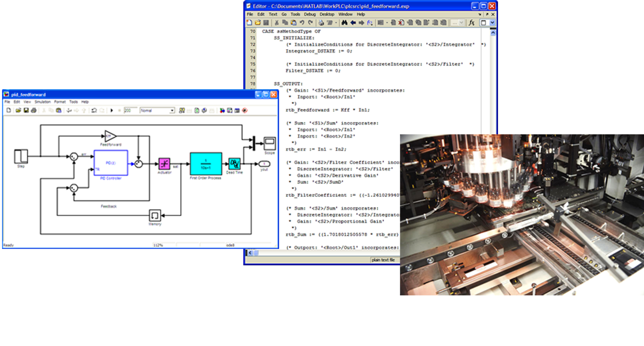This screenshot has width=644, height=346.
Task: Click the Simulink print icon
Action: (x=34, y=110)
